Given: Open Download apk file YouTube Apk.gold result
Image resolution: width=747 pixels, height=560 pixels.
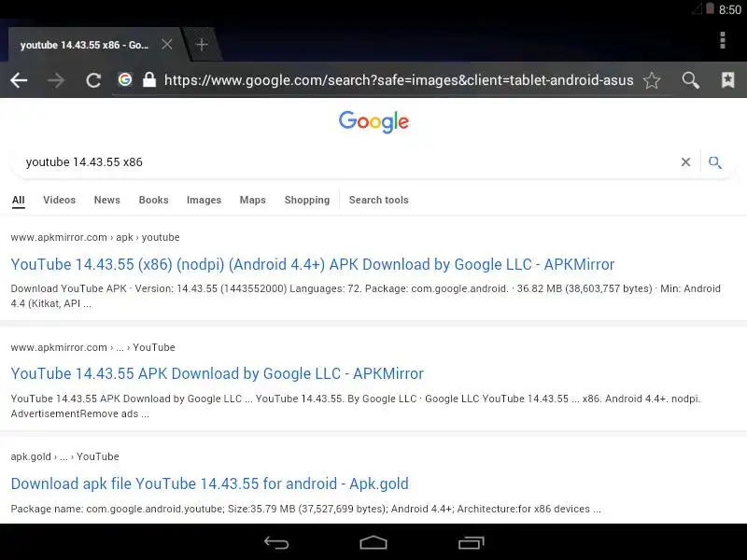Looking at the screenshot, I should click(x=209, y=483).
